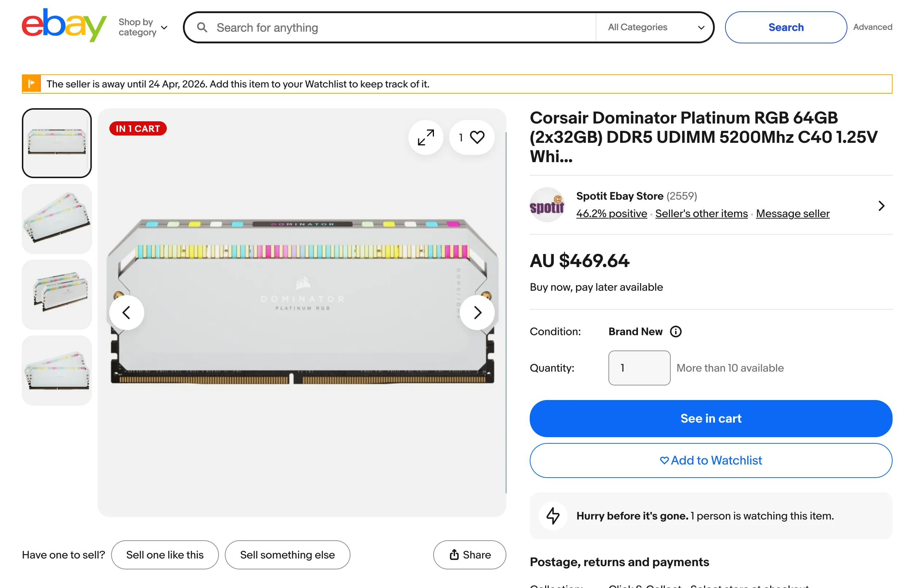Click the Message seller link

tap(792, 213)
